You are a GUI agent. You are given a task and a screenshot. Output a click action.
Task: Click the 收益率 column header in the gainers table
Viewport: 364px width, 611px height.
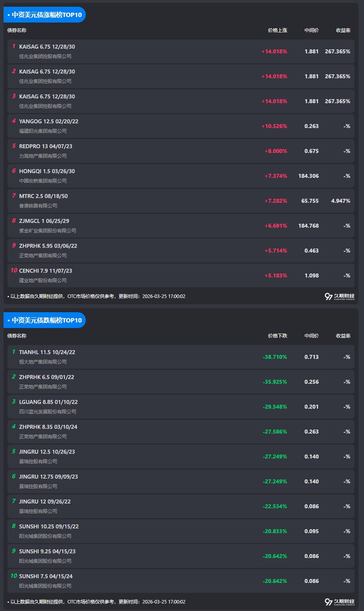[x=343, y=30]
